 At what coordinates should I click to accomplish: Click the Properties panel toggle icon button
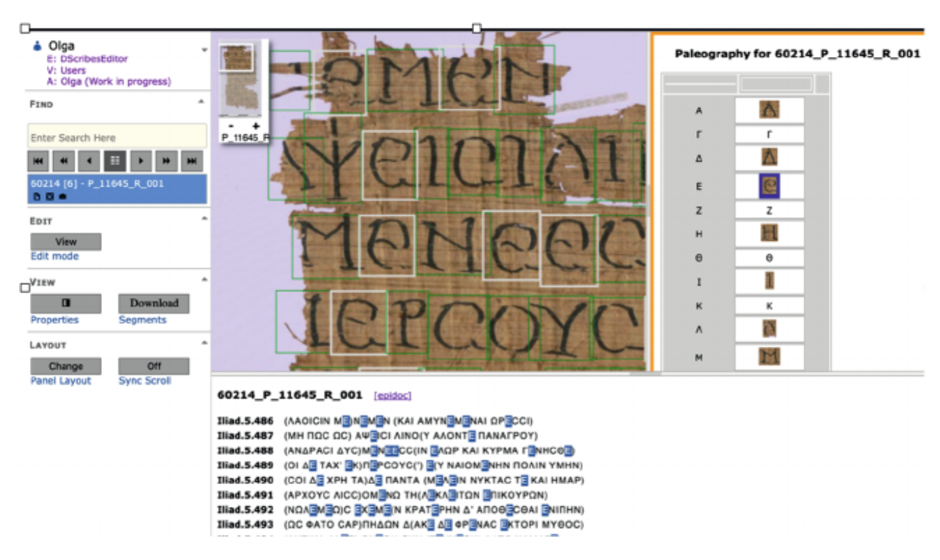coord(66,303)
